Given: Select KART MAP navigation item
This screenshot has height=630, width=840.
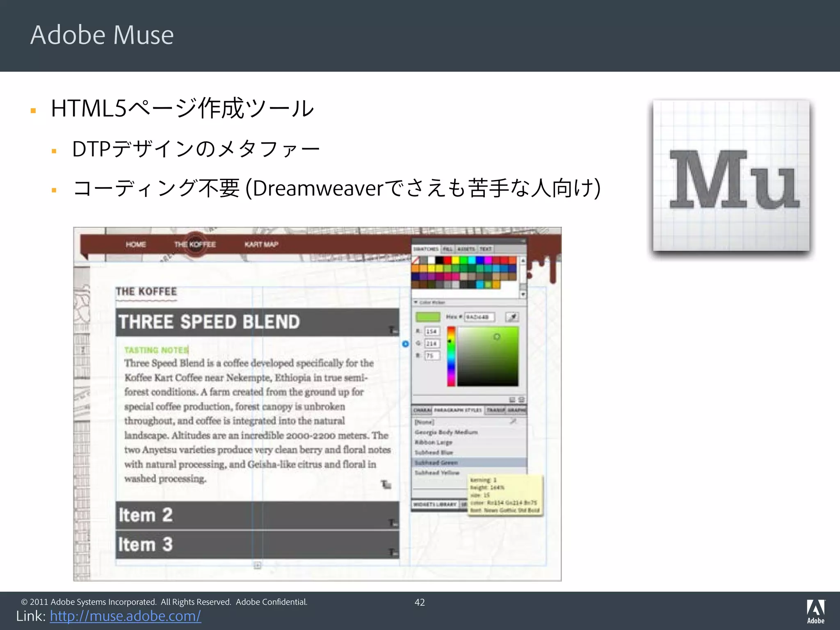Looking at the screenshot, I should tap(262, 244).
